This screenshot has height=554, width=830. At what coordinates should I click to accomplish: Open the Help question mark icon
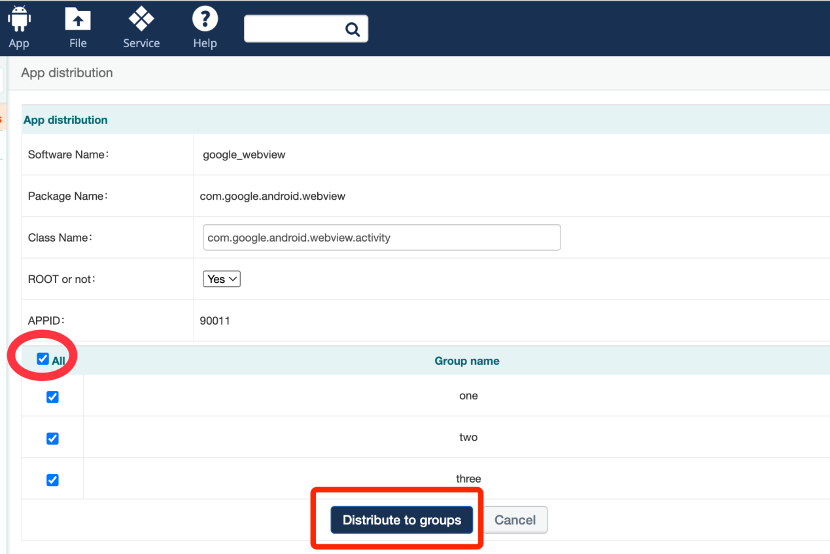coord(205,19)
